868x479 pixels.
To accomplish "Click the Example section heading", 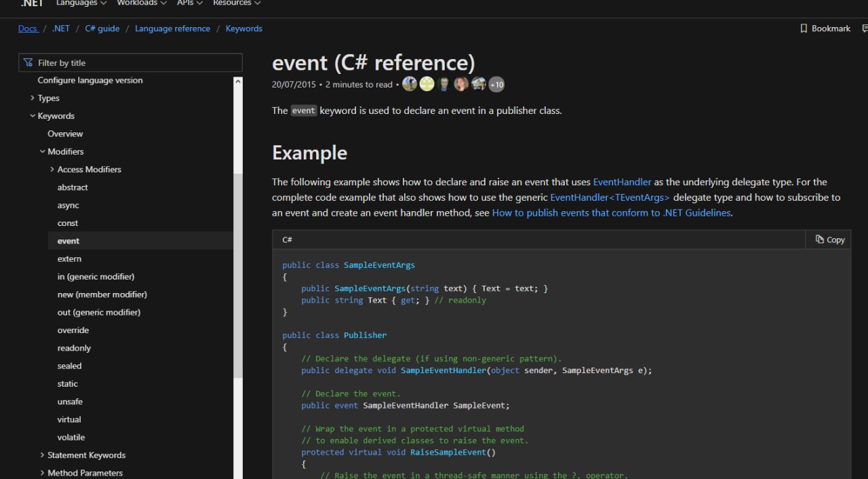I will click(310, 153).
